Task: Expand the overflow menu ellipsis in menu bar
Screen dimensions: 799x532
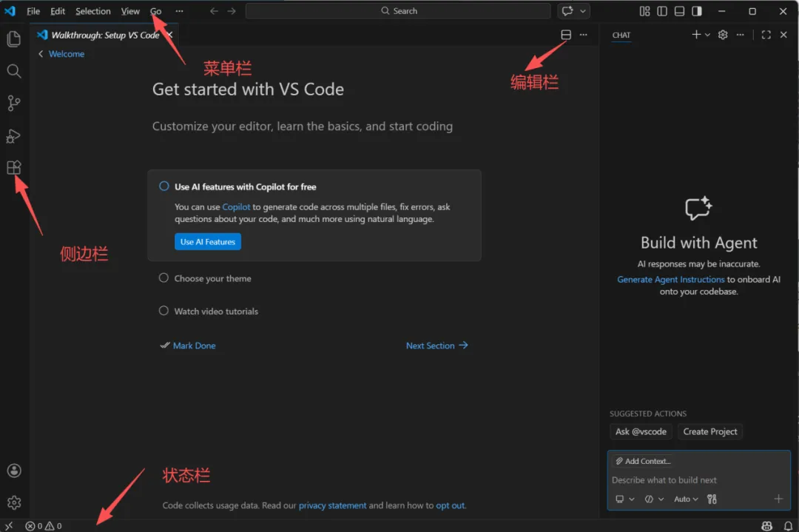Action: (x=179, y=11)
